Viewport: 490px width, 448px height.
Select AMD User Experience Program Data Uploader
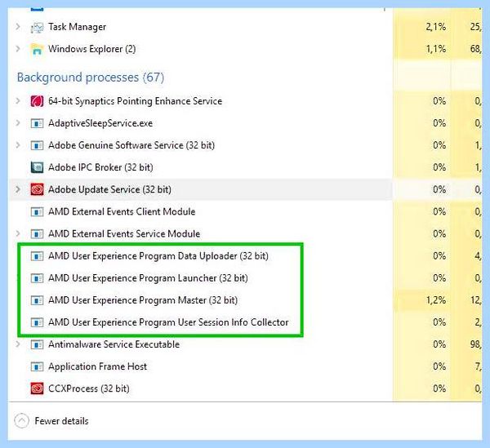click(x=158, y=256)
